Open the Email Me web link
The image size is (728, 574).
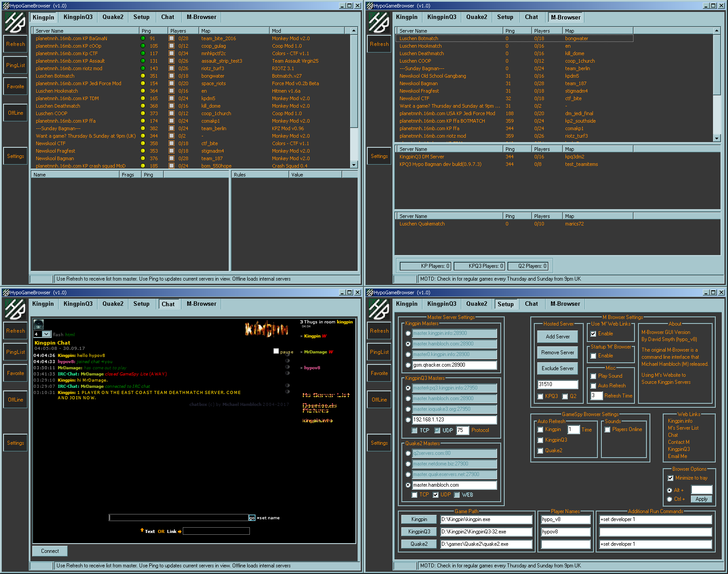677,456
